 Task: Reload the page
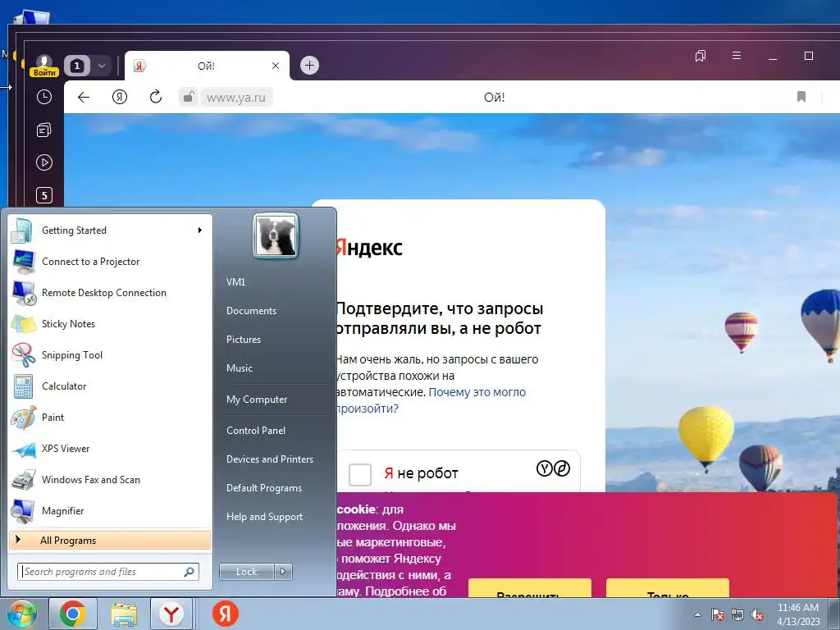[x=155, y=97]
